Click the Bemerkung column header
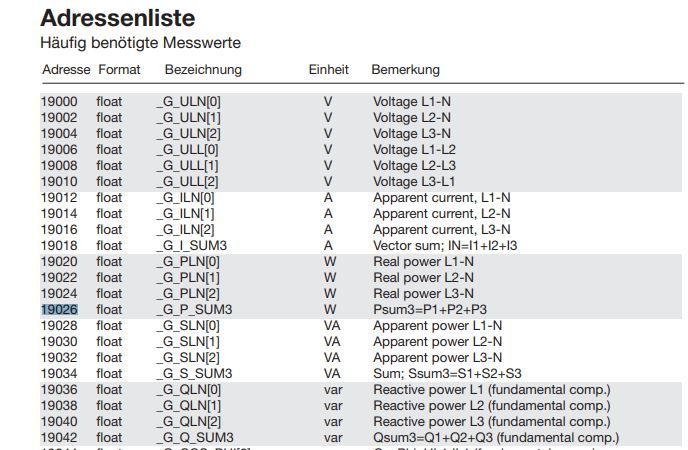The width and height of the screenshot is (688, 450). coord(405,70)
